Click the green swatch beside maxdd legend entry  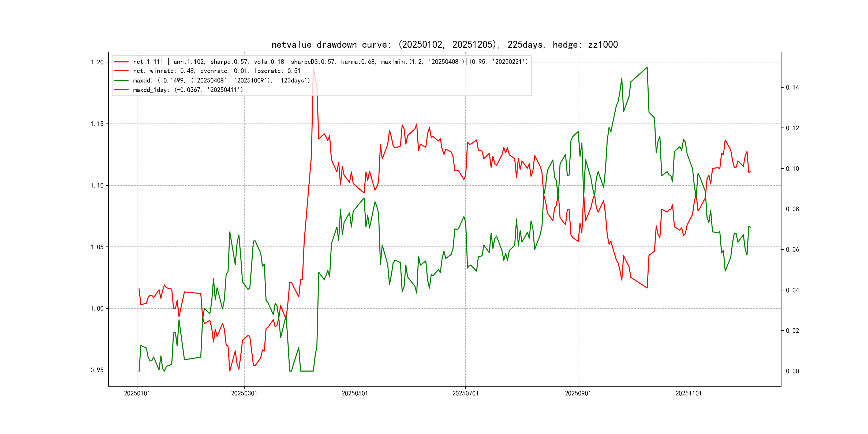tap(121, 81)
